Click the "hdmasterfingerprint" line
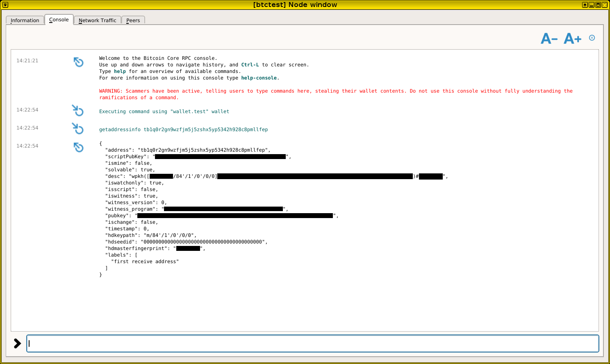This screenshot has height=364, width=610. pos(155,248)
